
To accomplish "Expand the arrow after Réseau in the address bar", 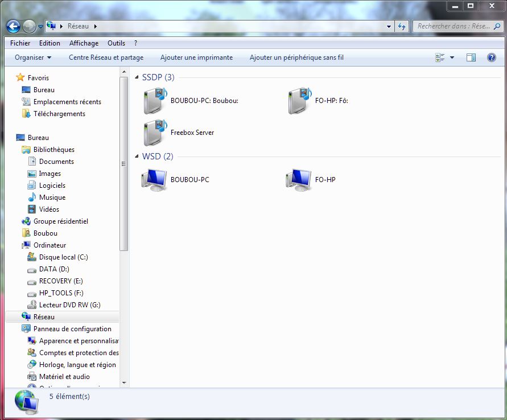I will [x=96, y=26].
